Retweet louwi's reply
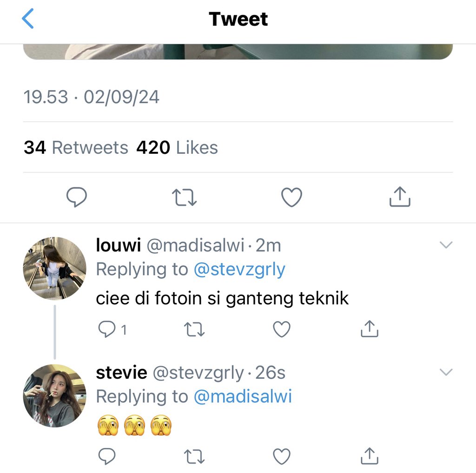The height and width of the screenshot is (473, 476). [194, 329]
